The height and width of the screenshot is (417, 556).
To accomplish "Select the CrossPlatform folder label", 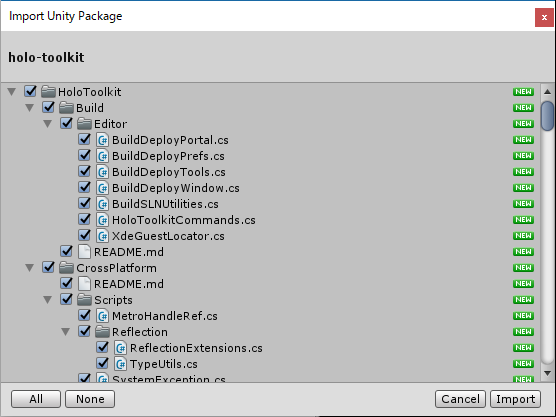I will click(x=116, y=268).
